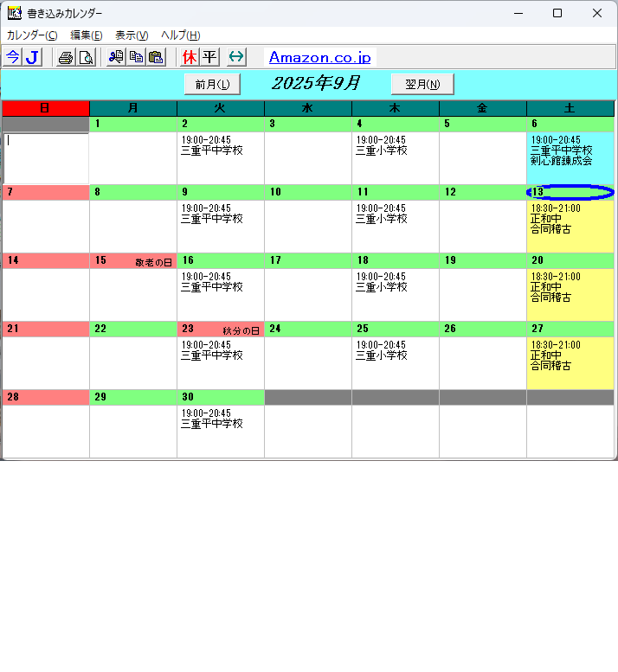618x672 pixels.
Task: Click the printer icon to print
Action: tap(66, 57)
